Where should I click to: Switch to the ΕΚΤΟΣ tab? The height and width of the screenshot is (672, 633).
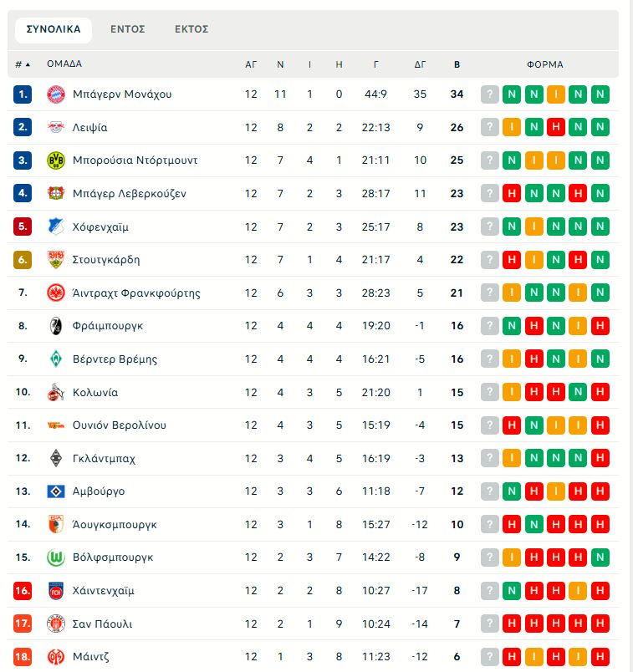[191, 29]
